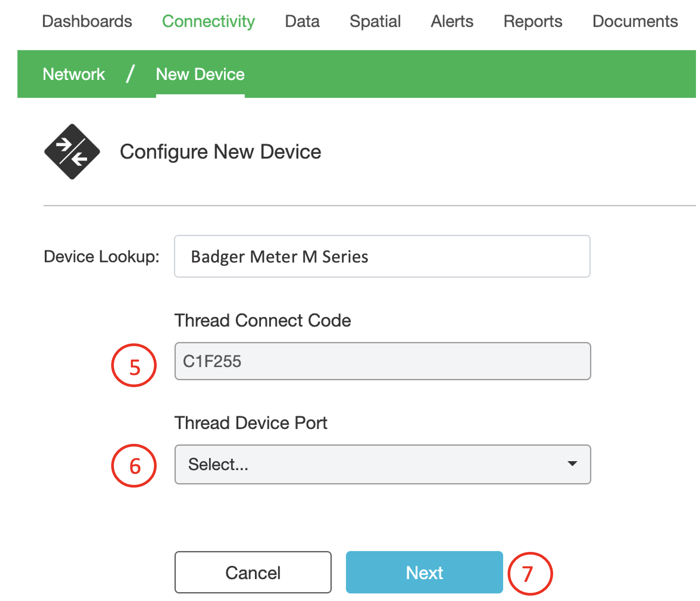
Task: Click the Thread Device Port label
Action: click(x=251, y=423)
